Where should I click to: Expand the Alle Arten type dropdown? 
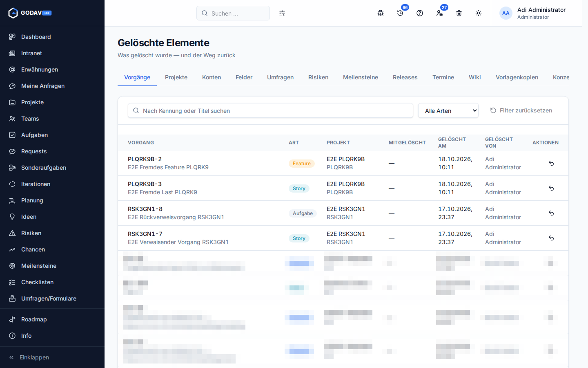point(448,110)
